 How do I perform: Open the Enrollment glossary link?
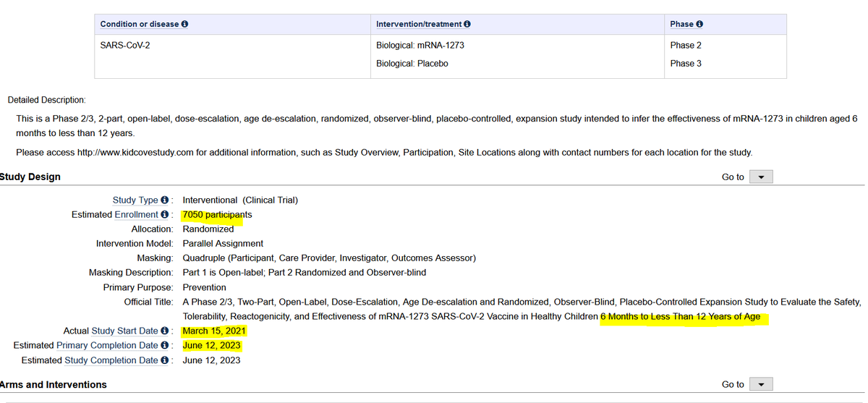pos(136,215)
